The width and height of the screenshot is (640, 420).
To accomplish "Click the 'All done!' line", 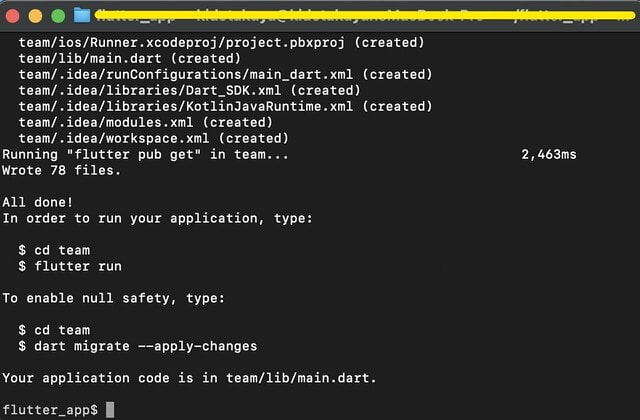I will coord(38,202).
